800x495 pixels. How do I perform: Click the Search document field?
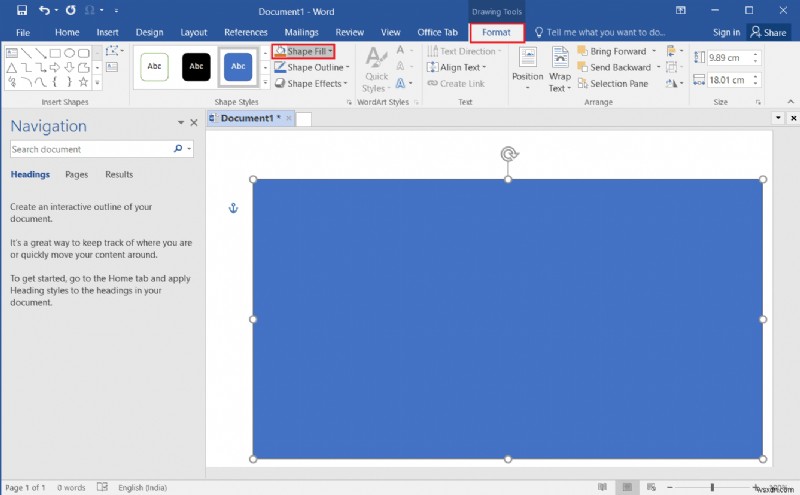coord(90,149)
